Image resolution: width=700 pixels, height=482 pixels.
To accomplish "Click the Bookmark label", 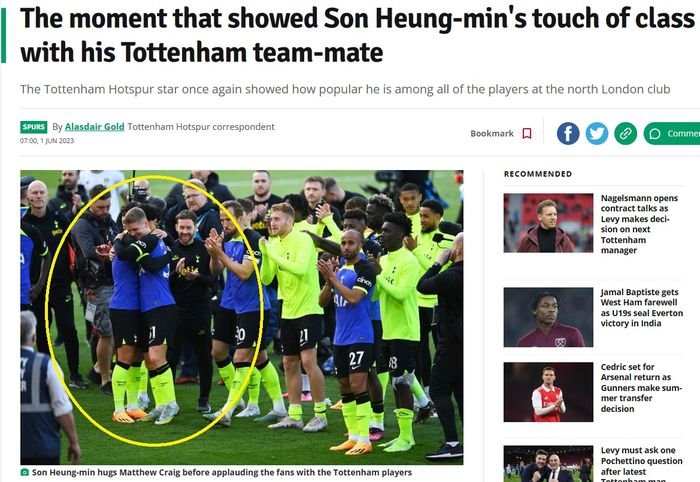I will pos(492,133).
